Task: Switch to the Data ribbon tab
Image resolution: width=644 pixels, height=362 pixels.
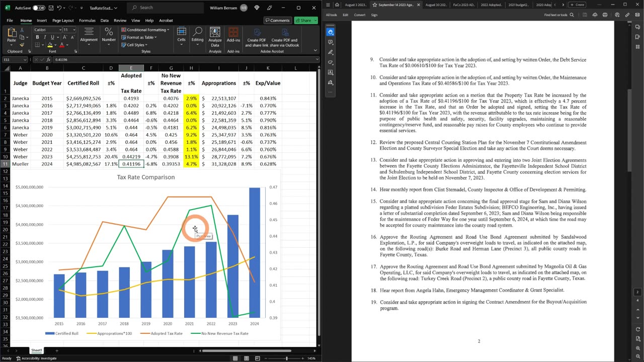Action: (104, 21)
